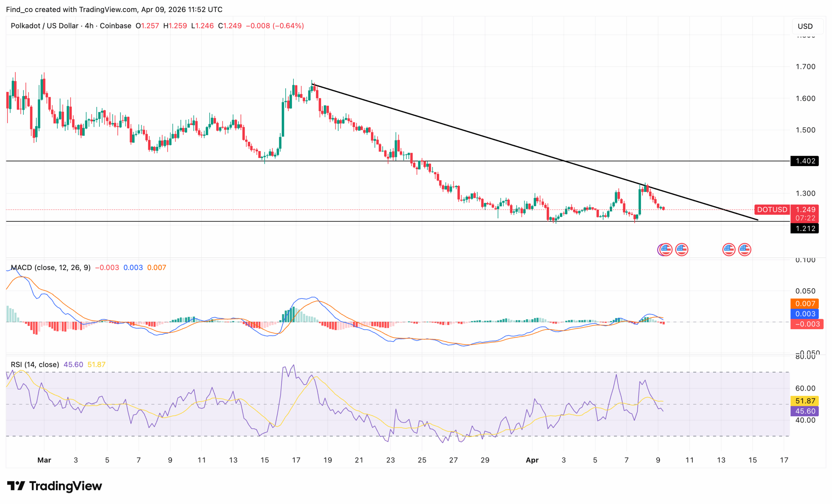Screen dimensions: 832x504
Task: Select the 1.402 horizontal line price label
Action: [x=805, y=161]
